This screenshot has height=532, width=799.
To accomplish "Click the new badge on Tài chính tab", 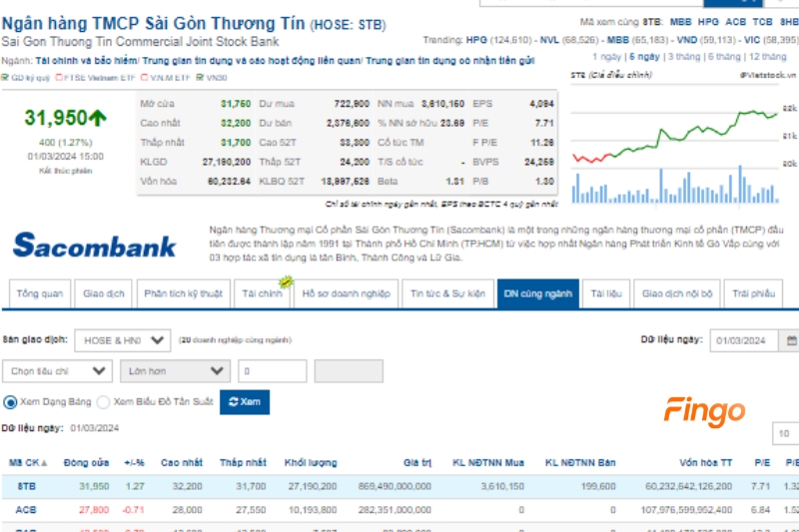I will (286, 281).
